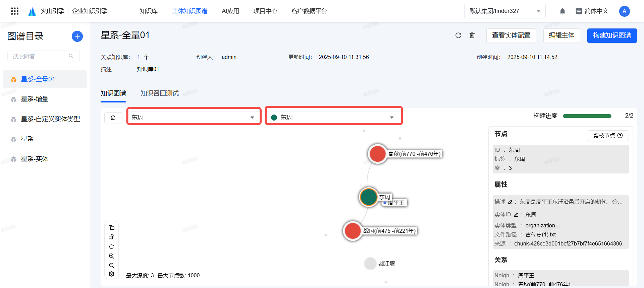Click the help icon on 剪枝节点
644x288 pixels.
click(620, 135)
